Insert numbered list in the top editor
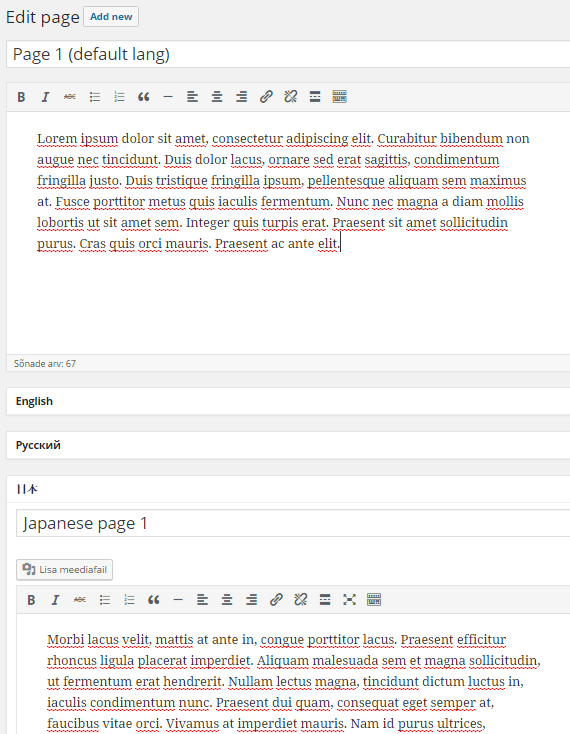Screen dimensions: 570x734 (x=119, y=97)
